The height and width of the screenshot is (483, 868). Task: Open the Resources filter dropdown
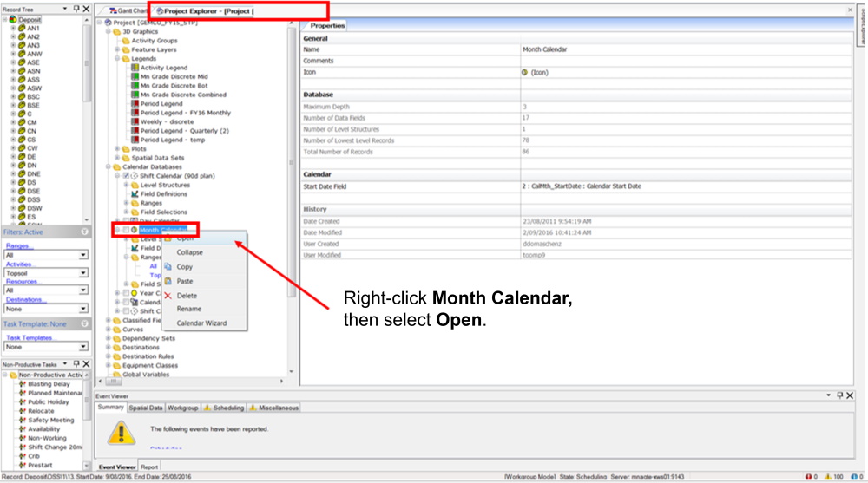coord(83,290)
